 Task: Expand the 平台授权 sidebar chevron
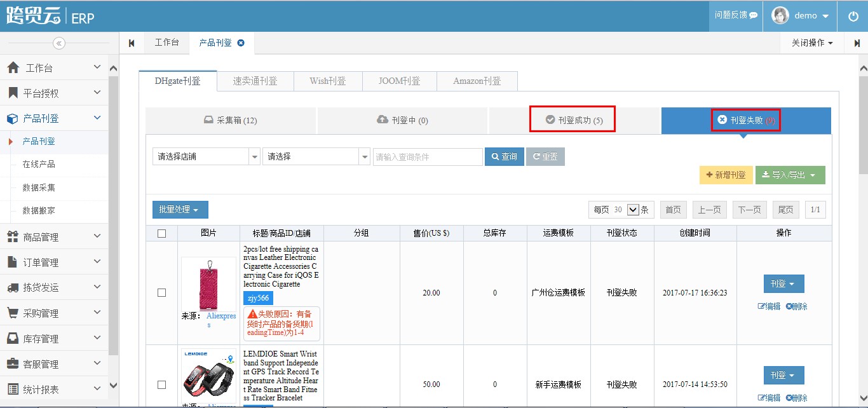97,93
